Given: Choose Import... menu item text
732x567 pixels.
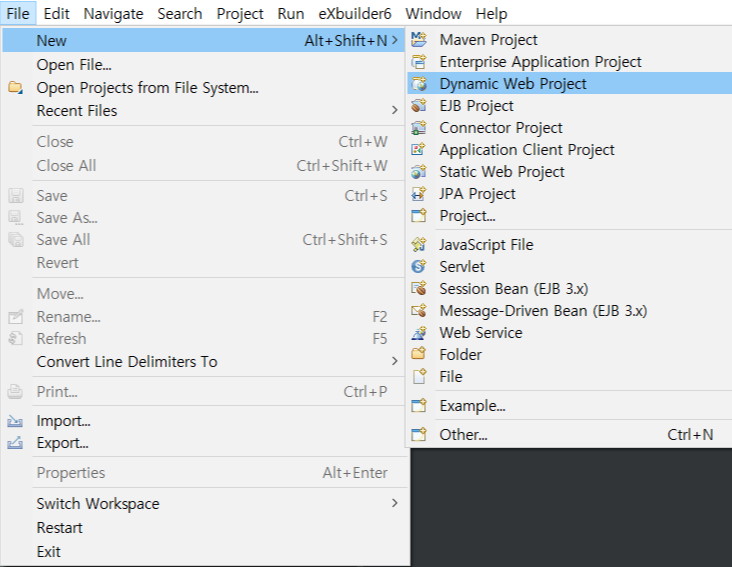Looking at the screenshot, I should (x=63, y=421).
